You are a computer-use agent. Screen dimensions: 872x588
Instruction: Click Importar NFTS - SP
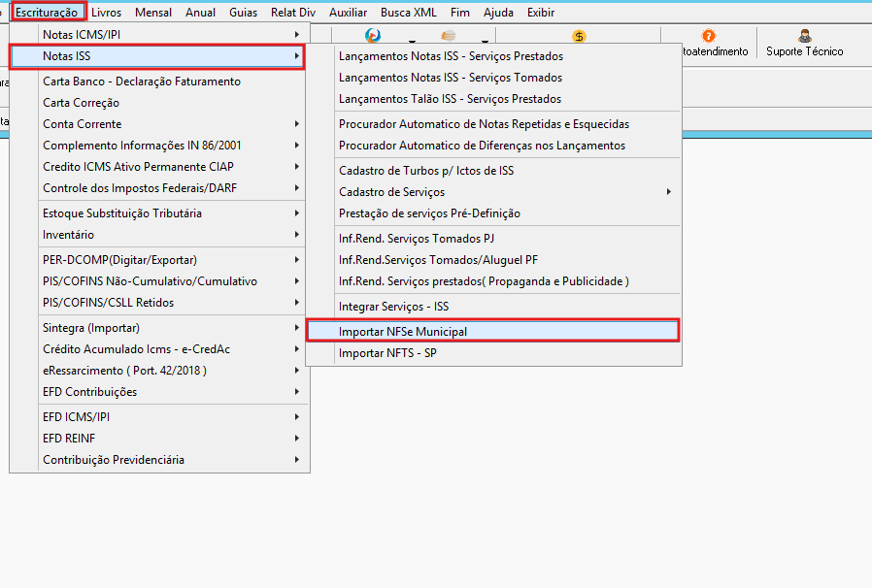tap(494, 353)
